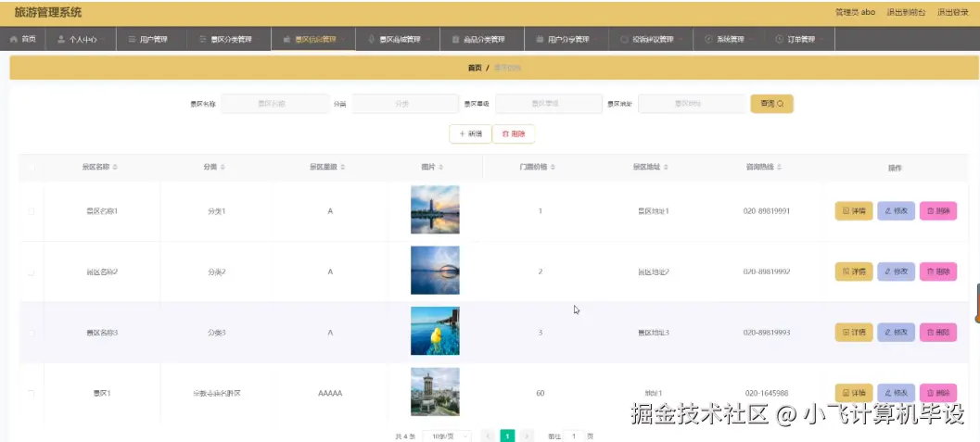Select the checkbox for row 景区名称3
Screen dimensions: 980x442
pyautogui.click(x=32, y=333)
